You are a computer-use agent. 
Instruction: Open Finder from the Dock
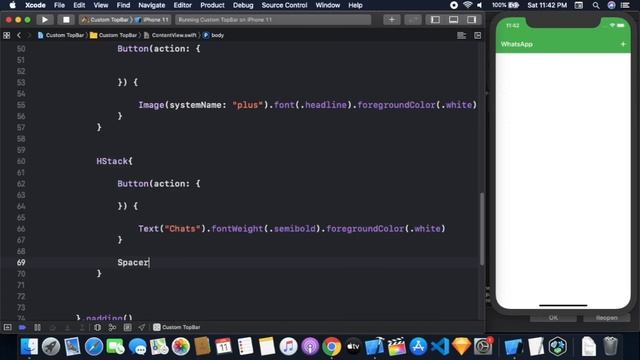coord(29,347)
